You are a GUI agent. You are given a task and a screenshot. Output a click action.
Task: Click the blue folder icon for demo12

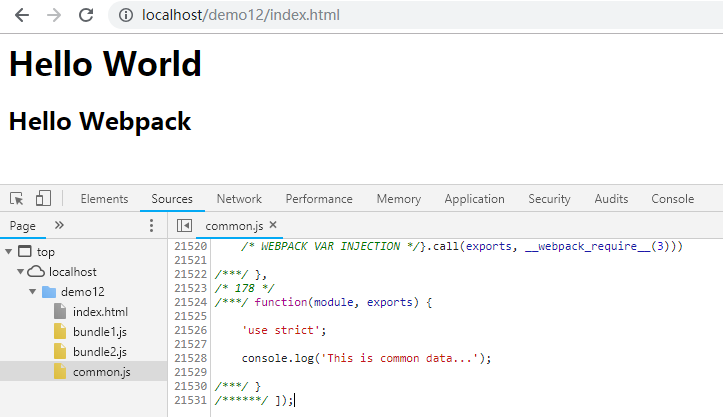tap(49, 292)
